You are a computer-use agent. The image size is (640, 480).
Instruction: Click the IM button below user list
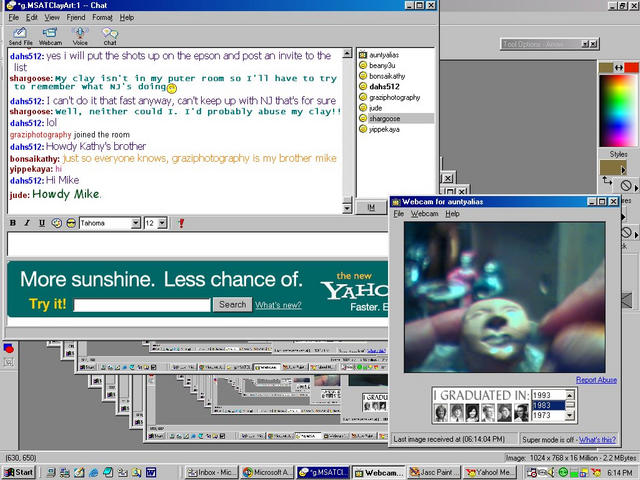[x=371, y=207]
